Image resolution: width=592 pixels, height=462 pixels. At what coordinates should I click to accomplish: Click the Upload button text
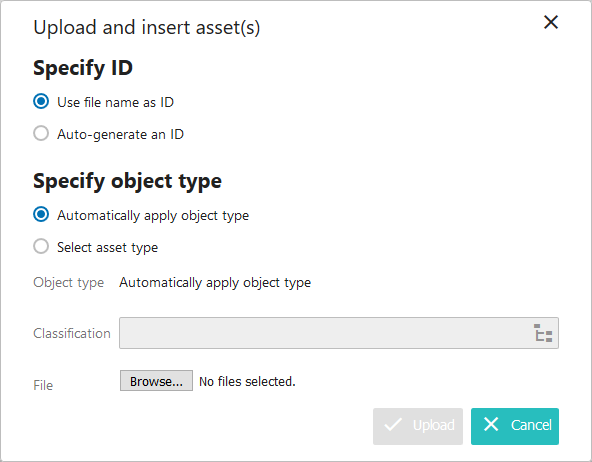433,425
